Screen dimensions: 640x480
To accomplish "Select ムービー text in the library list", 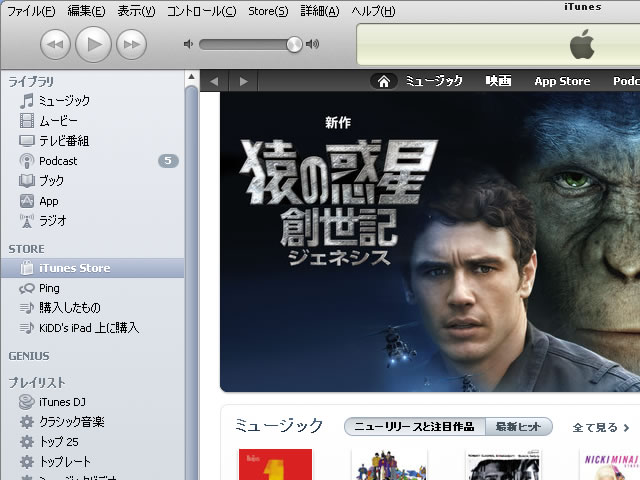I will [58, 121].
